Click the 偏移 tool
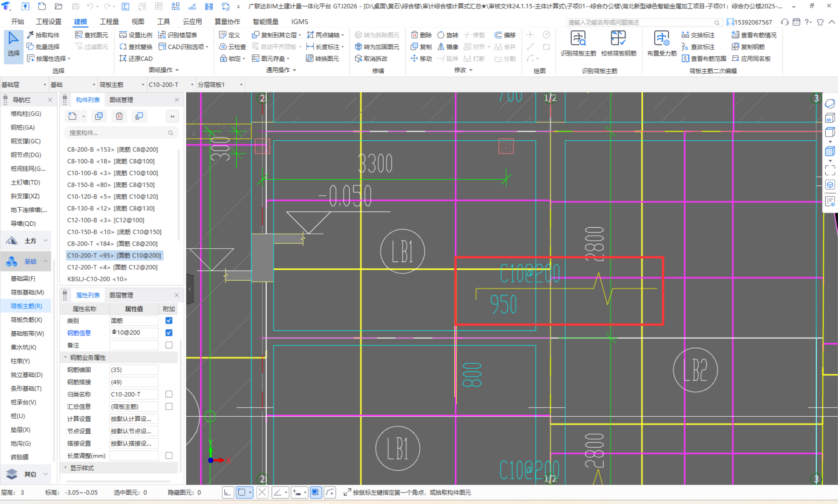Viewport: 838px width, 504px height. [x=505, y=35]
